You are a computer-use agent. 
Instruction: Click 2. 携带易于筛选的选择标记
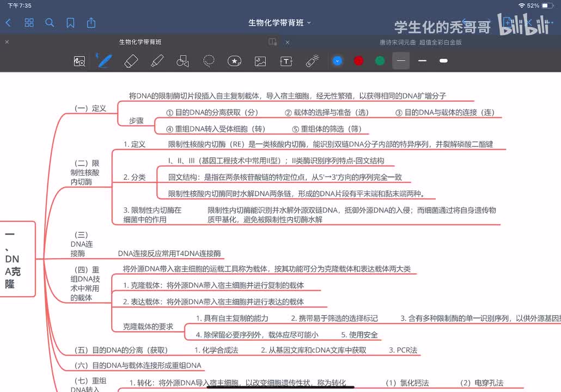(x=334, y=318)
